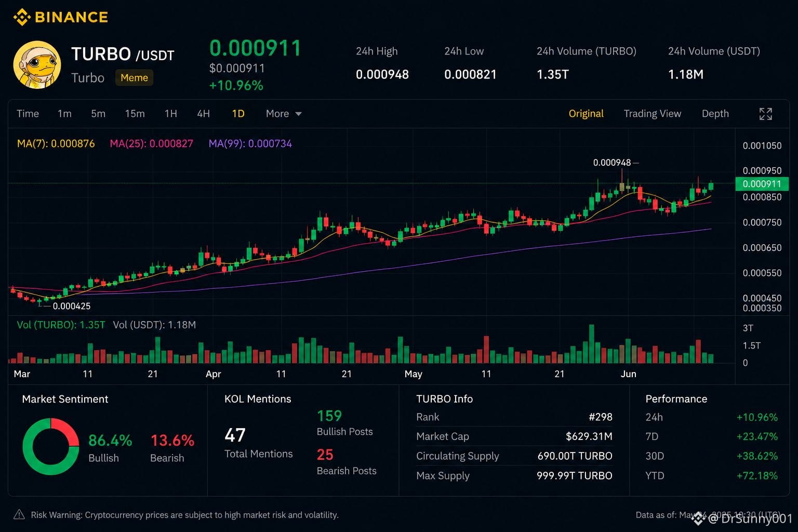Click the 25 Bearish Posts count
Viewport: 798px width, 532px height.
coord(325,455)
